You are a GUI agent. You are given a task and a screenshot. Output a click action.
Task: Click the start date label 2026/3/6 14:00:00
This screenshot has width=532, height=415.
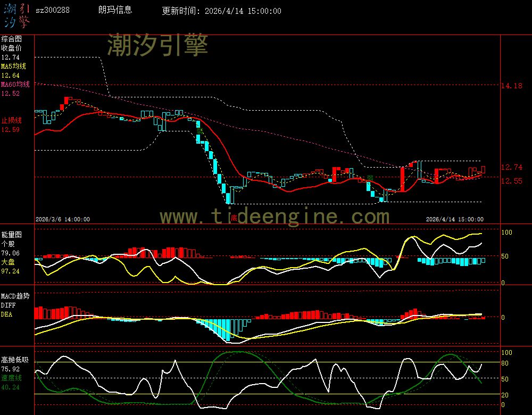tap(63, 219)
